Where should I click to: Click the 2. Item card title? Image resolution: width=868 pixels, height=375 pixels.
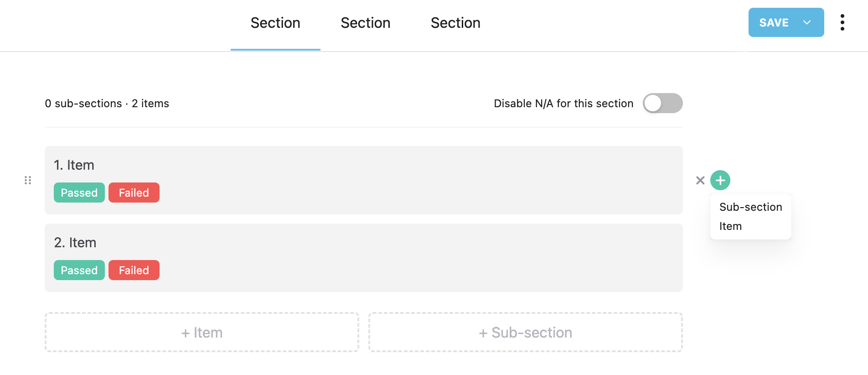click(75, 242)
